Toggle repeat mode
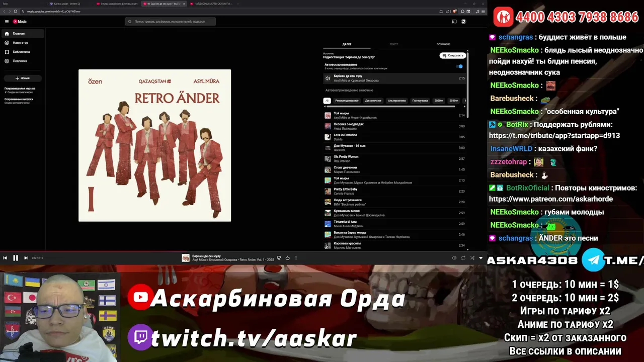 coord(463,258)
